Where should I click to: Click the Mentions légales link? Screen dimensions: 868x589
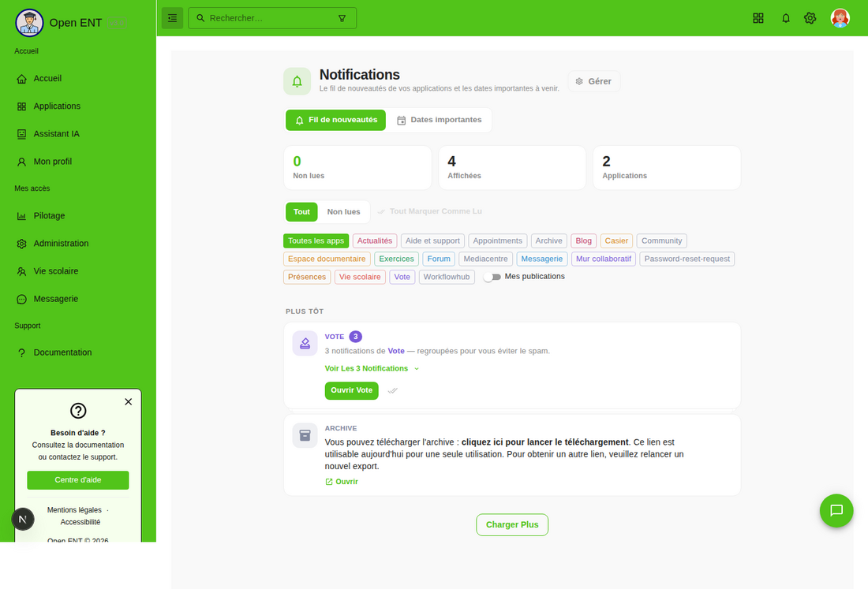tap(74, 510)
